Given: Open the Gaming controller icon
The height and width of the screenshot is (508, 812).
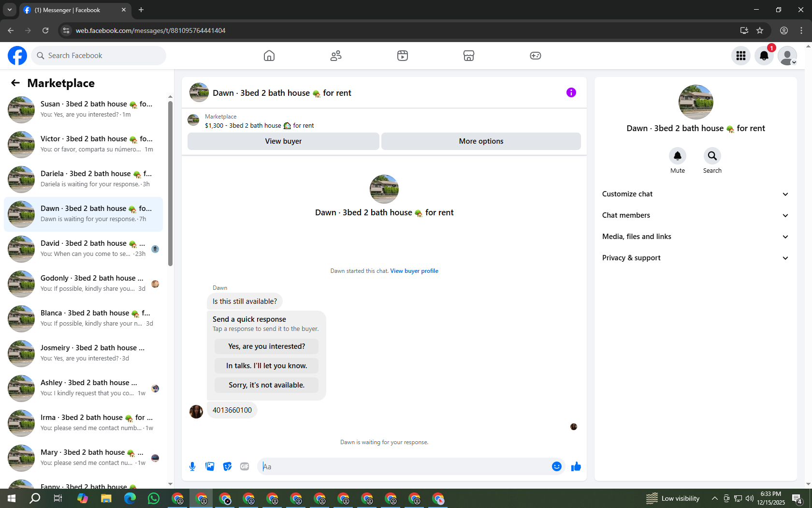Looking at the screenshot, I should (536, 56).
